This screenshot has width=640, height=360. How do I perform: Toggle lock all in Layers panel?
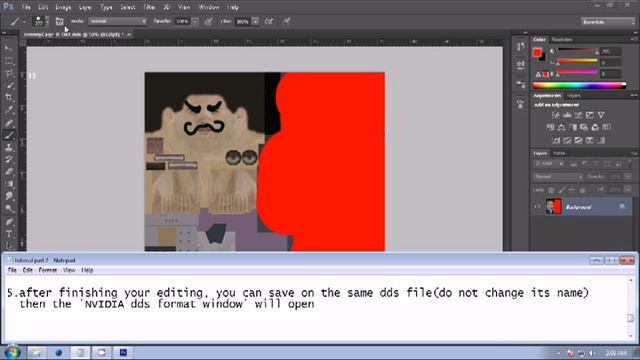pos(582,190)
